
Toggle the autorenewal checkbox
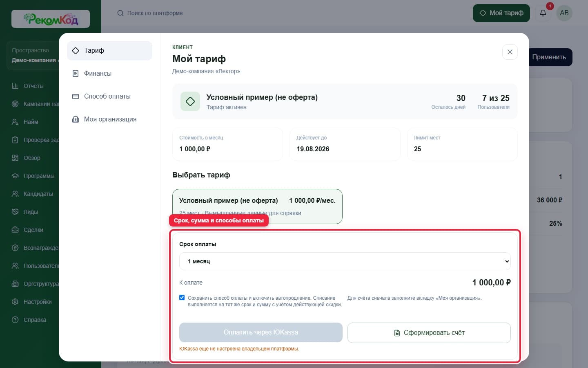pyautogui.click(x=182, y=298)
